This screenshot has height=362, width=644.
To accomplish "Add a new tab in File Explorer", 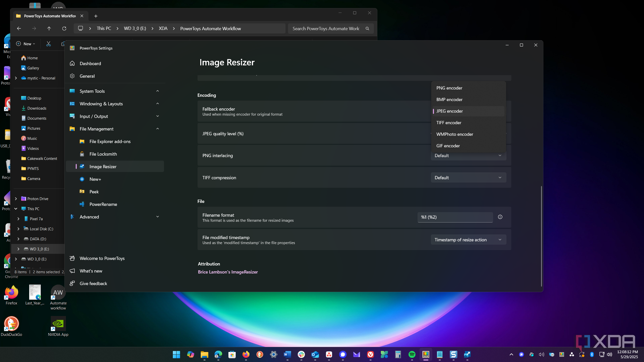I will (96, 16).
